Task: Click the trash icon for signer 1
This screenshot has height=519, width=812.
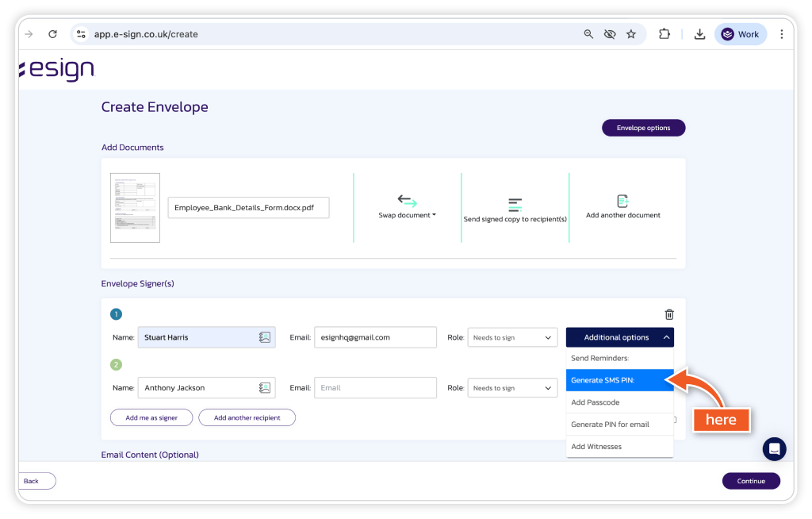Action: [x=669, y=314]
